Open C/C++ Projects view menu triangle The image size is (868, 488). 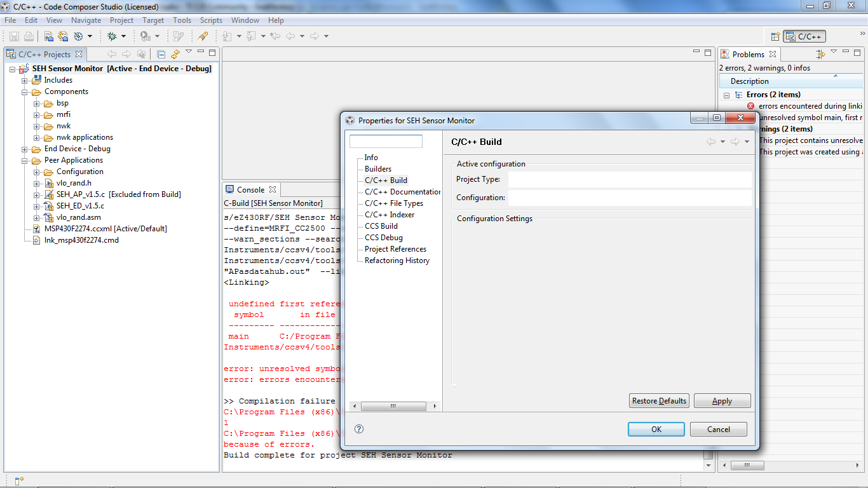tap(189, 52)
